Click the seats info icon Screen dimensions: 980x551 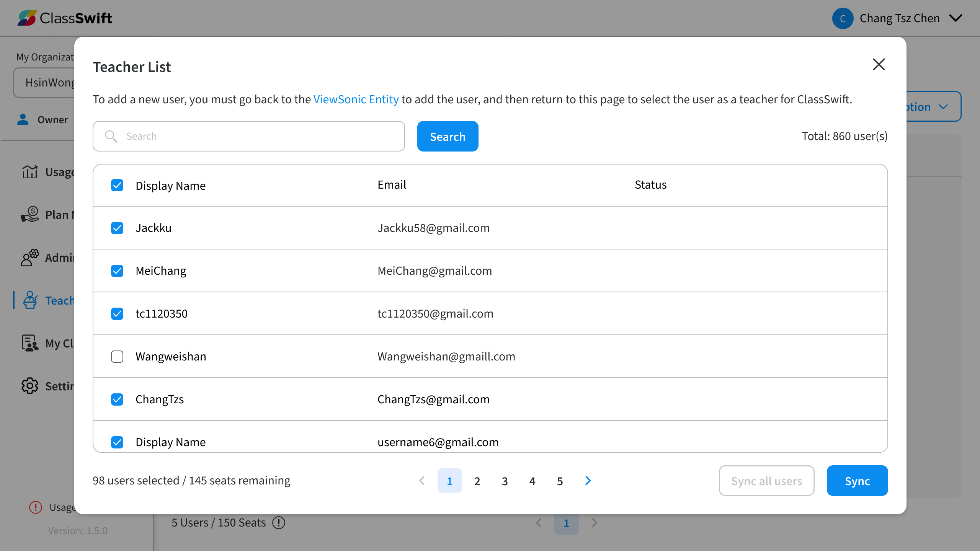pos(279,523)
